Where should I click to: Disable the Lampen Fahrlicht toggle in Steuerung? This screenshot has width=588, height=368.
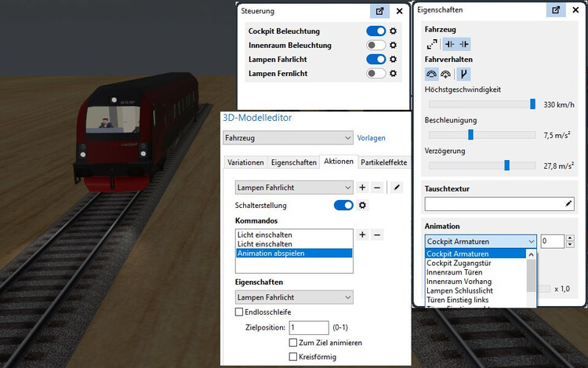point(376,60)
